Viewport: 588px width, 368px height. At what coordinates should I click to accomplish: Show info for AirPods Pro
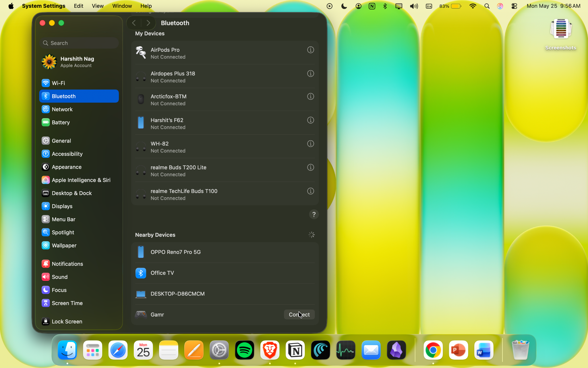point(310,50)
